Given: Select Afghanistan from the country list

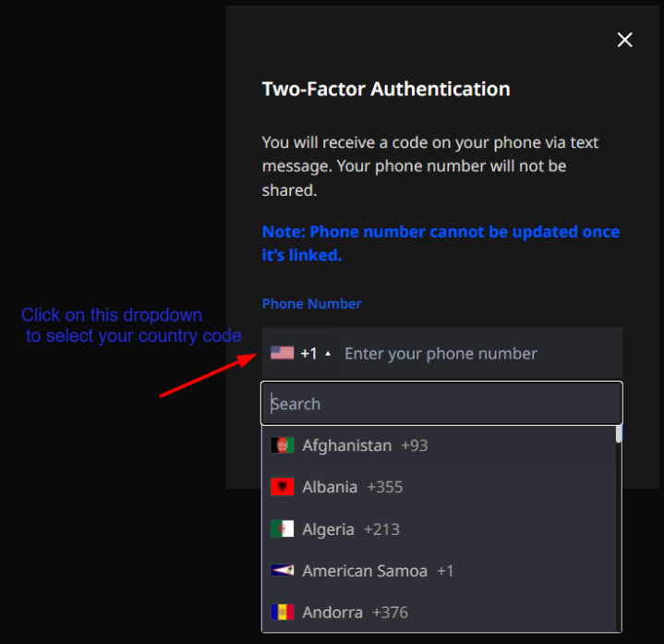Looking at the screenshot, I should point(347,445).
